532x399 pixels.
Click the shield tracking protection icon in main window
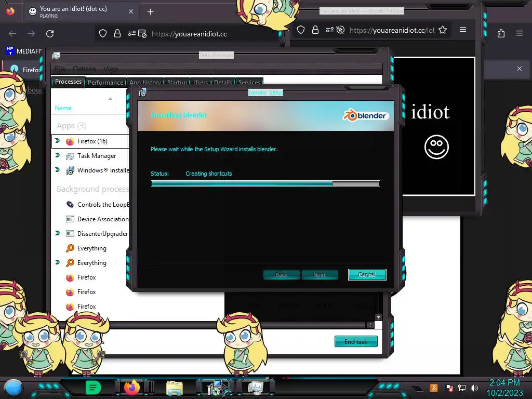103,33
